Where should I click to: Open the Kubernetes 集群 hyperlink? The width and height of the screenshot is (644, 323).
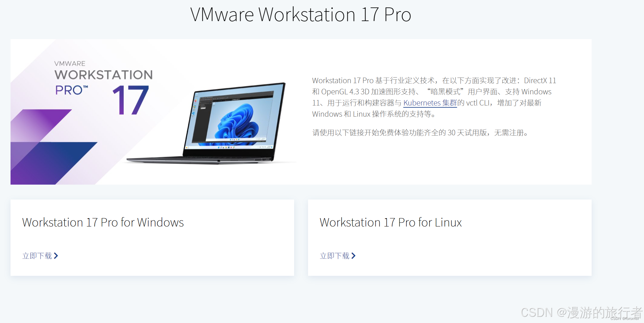pyautogui.click(x=430, y=103)
